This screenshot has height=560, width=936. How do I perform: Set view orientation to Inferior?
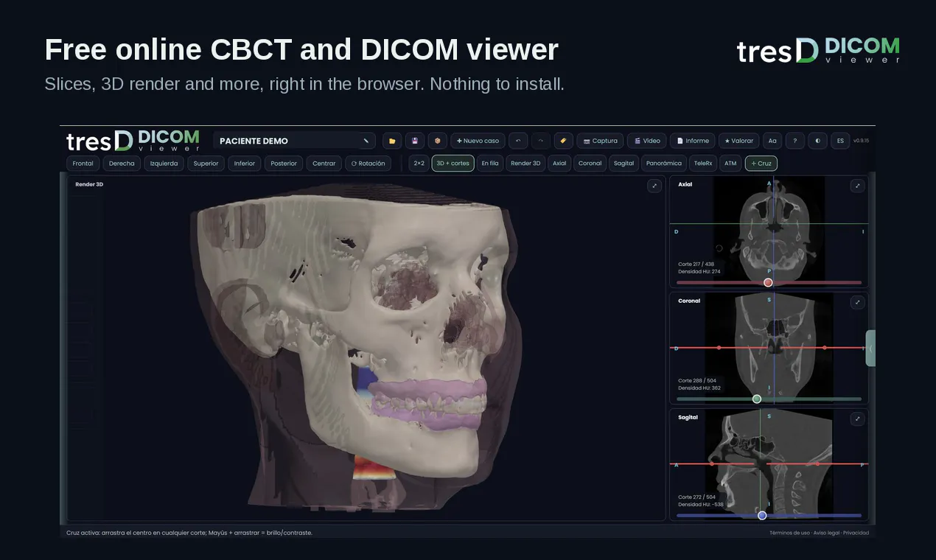tap(245, 164)
